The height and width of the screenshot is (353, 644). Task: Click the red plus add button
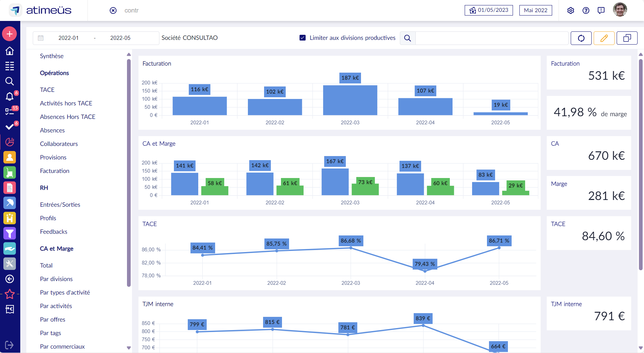pyautogui.click(x=9, y=34)
